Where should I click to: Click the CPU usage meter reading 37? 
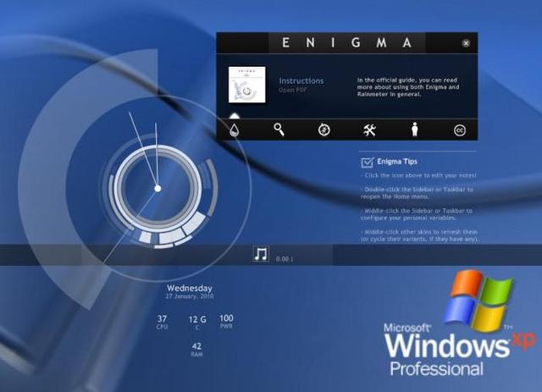(162, 322)
